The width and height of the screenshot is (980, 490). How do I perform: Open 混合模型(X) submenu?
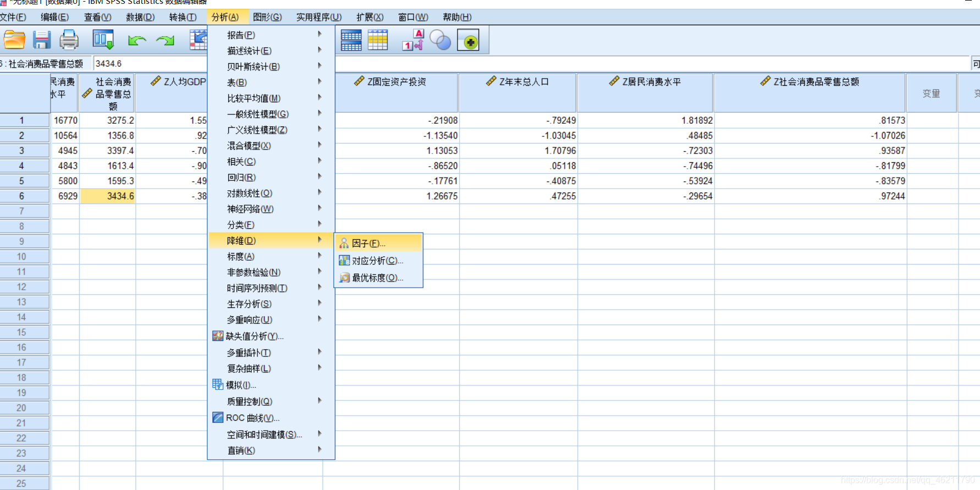coord(271,146)
